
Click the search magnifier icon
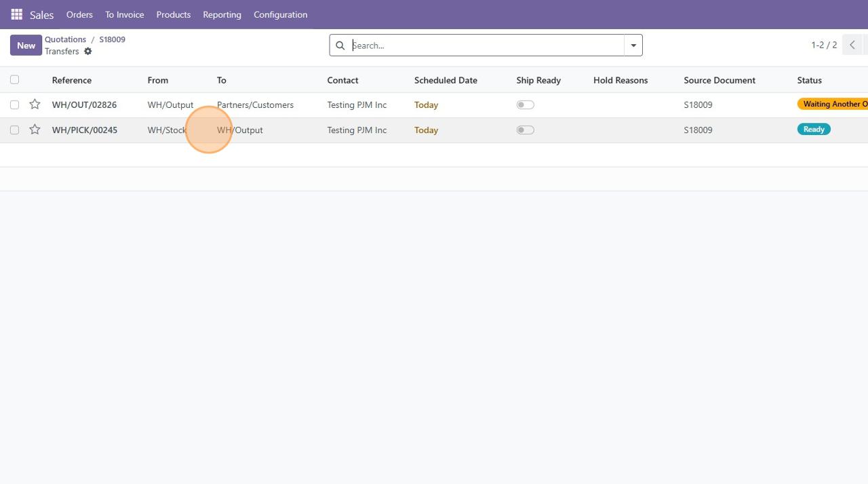(x=340, y=45)
